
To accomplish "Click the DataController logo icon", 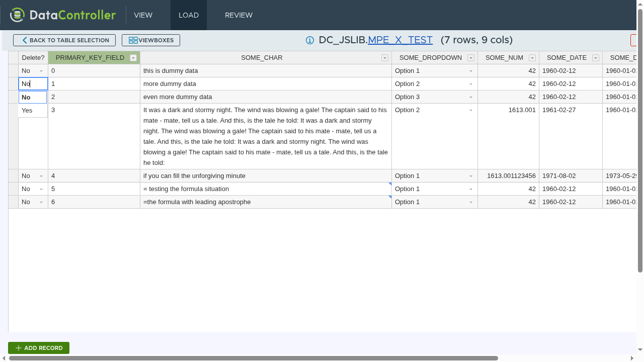I will pos(17,15).
